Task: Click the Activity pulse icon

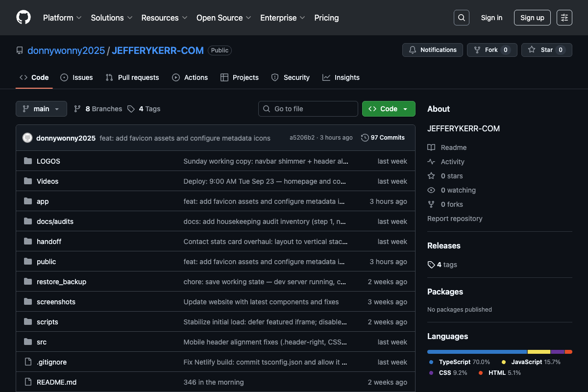Action: [x=431, y=162]
